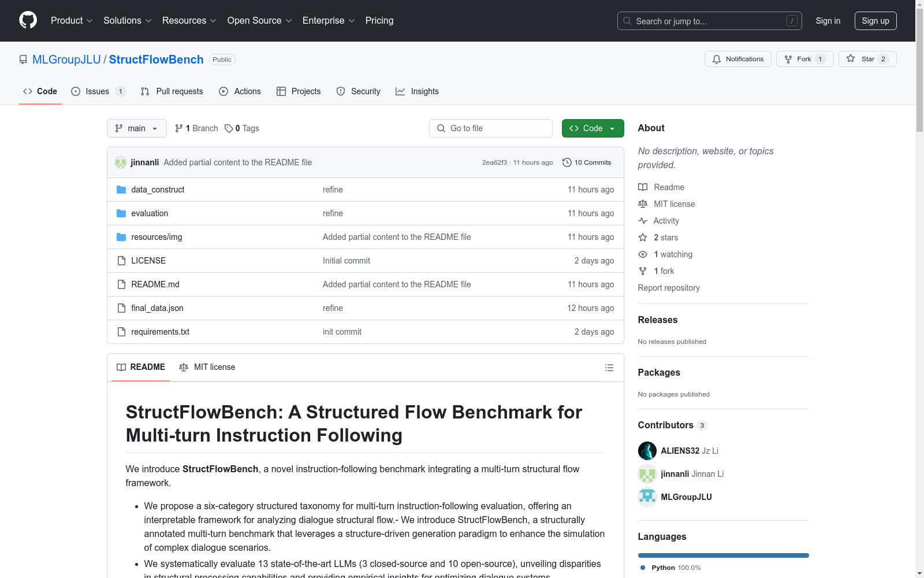Click the Search or jump to field
The image size is (924, 578).
click(710, 21)
